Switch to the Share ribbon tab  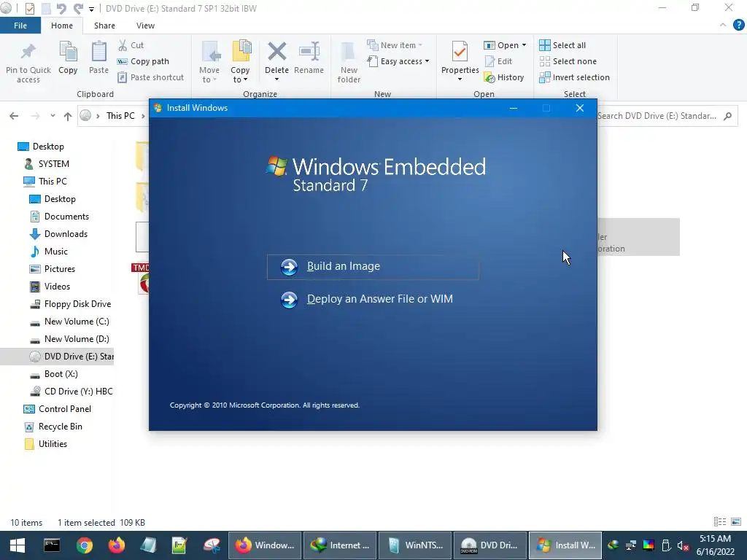(x=104, y=26)
